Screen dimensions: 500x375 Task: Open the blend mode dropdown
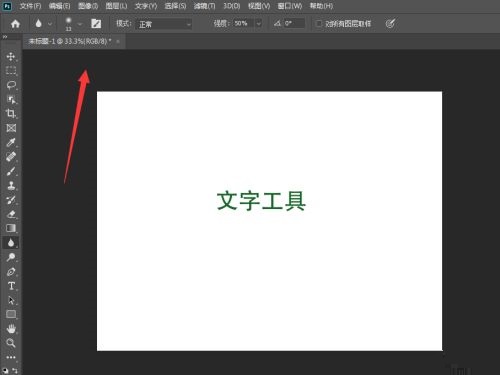pos(164,24)
